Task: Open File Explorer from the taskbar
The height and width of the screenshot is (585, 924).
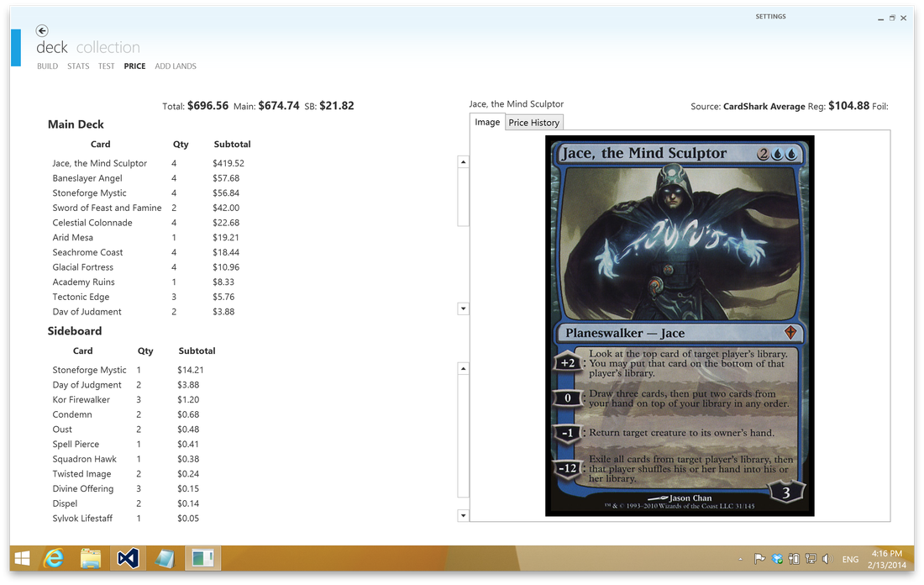Action: coord(91,558)
